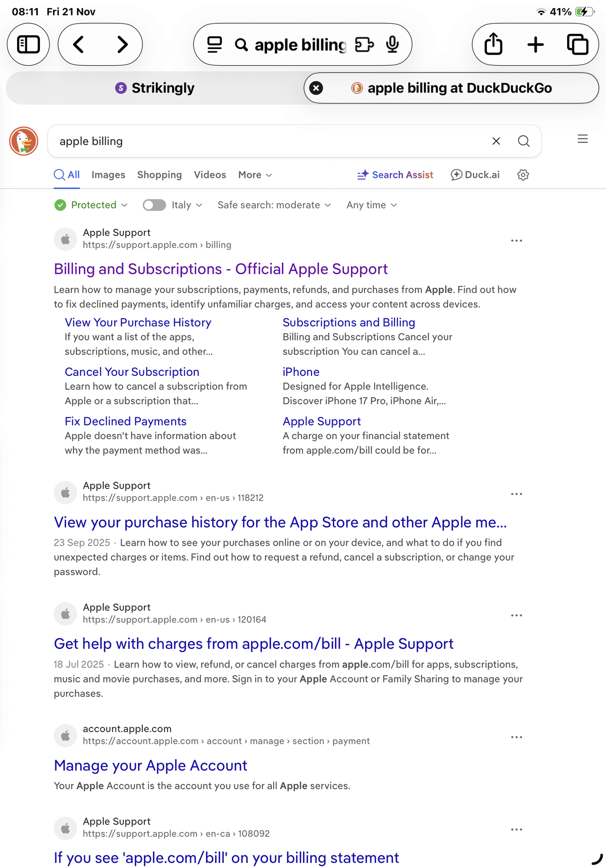Close the DuckDuckGo browser tab
The width and height of the screenshot is (606, 868).
[316, 88]
